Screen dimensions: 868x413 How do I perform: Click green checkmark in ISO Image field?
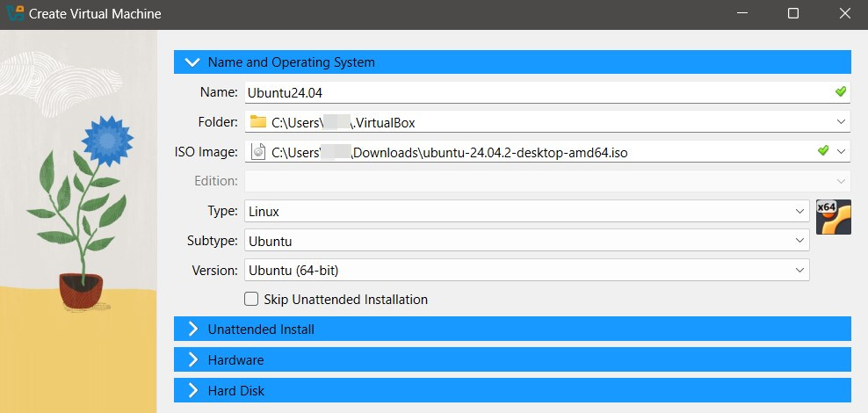pyautogui.click(x=823, y=151)
